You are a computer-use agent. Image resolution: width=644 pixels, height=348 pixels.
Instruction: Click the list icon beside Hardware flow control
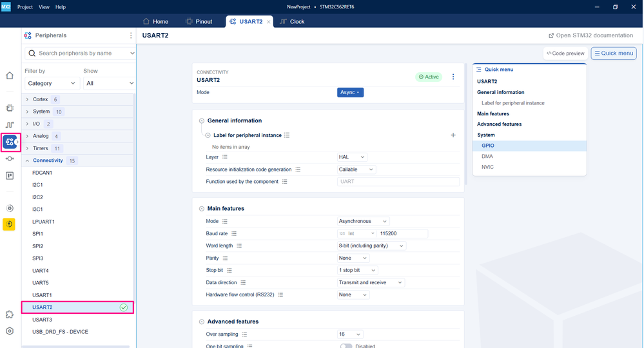click(280, 295)
